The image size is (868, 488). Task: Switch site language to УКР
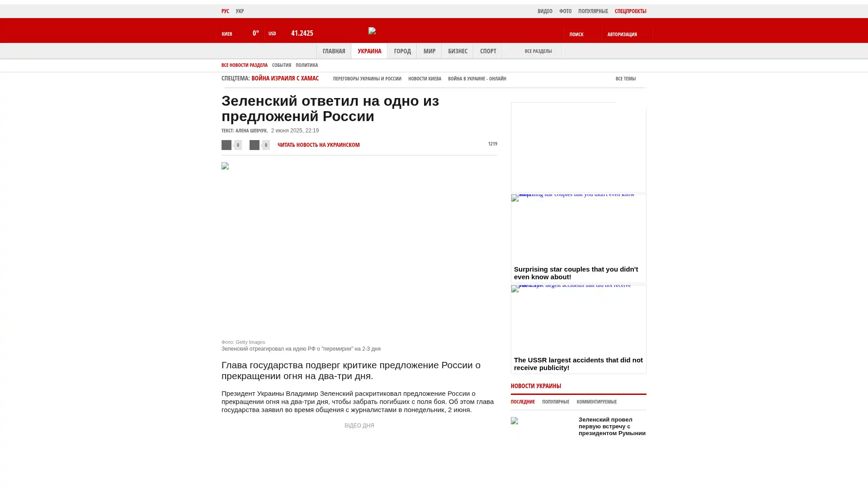tap(240, 11)
